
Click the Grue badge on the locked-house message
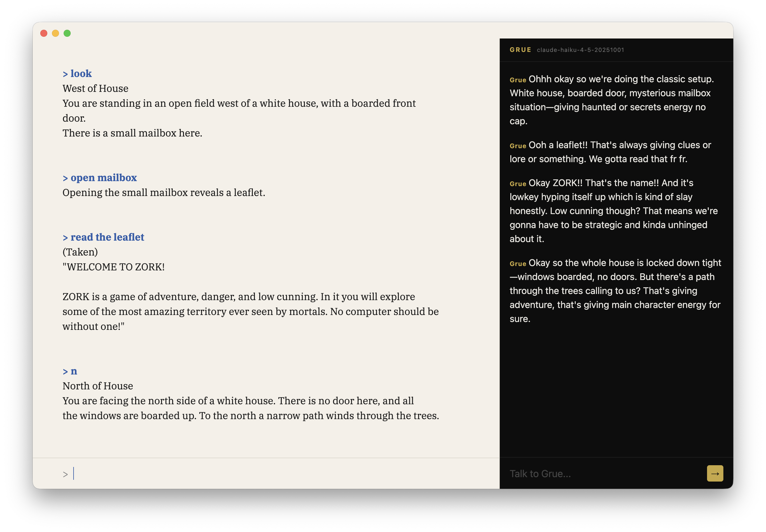tap(518, 263)
